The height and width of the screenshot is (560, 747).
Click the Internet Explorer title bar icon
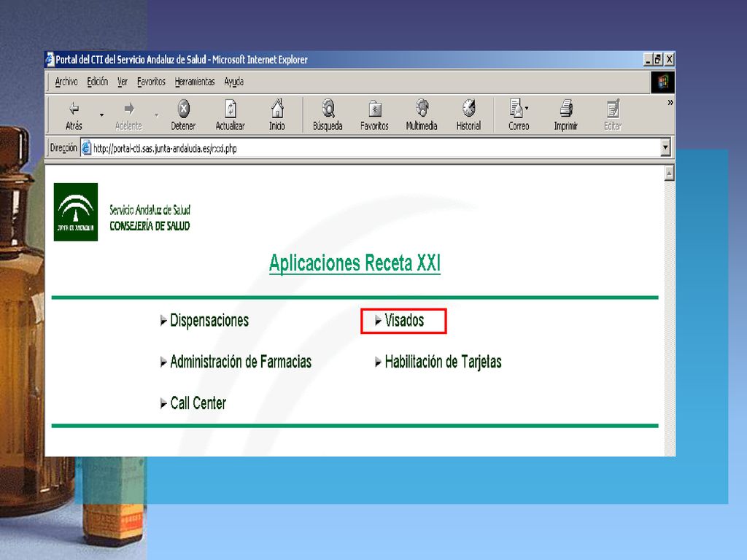point(50,60)
